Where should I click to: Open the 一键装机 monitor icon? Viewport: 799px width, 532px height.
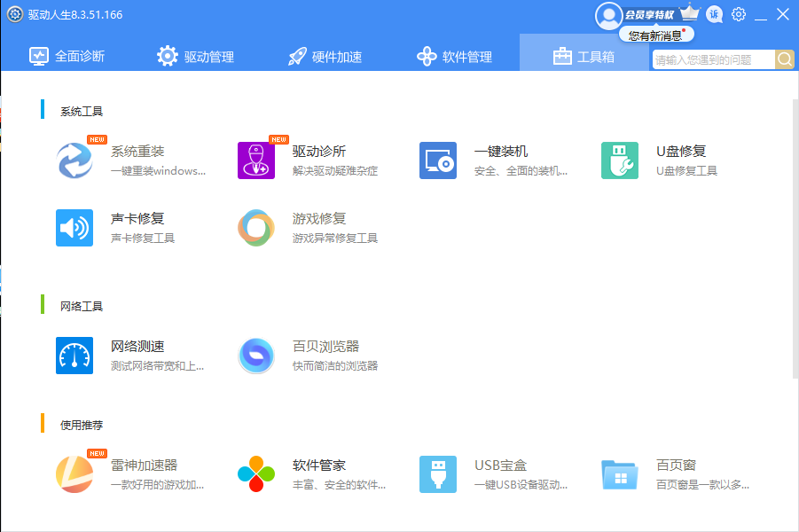(438, 160)
